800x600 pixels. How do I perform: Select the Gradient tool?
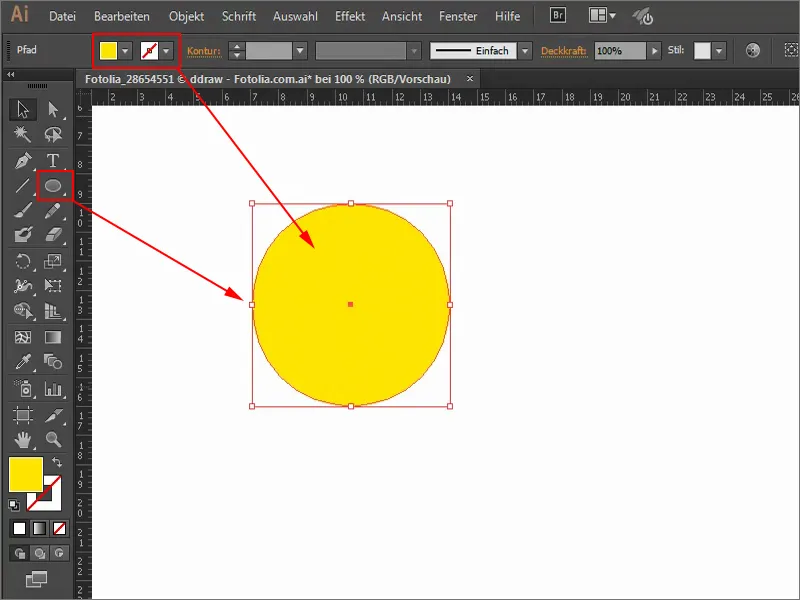pos(53,337)
